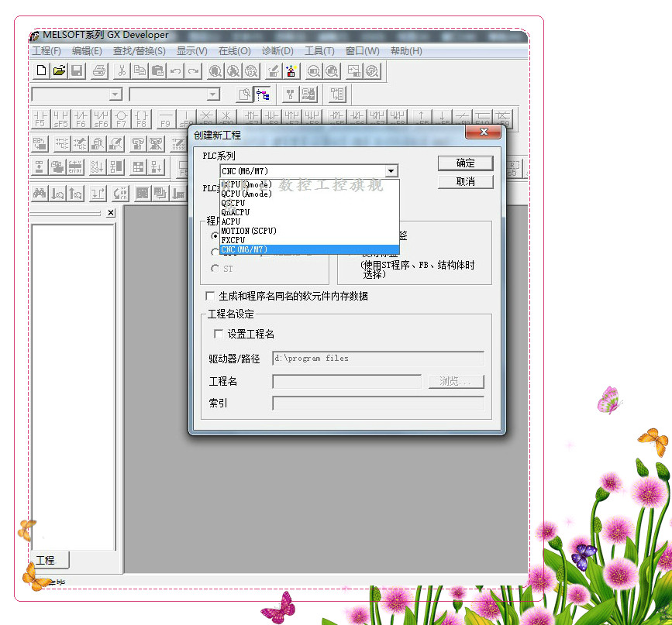This screenshot has height=625, width=672.
Task: Insert normally closed contact F6
Action: (x=81, y=118)
